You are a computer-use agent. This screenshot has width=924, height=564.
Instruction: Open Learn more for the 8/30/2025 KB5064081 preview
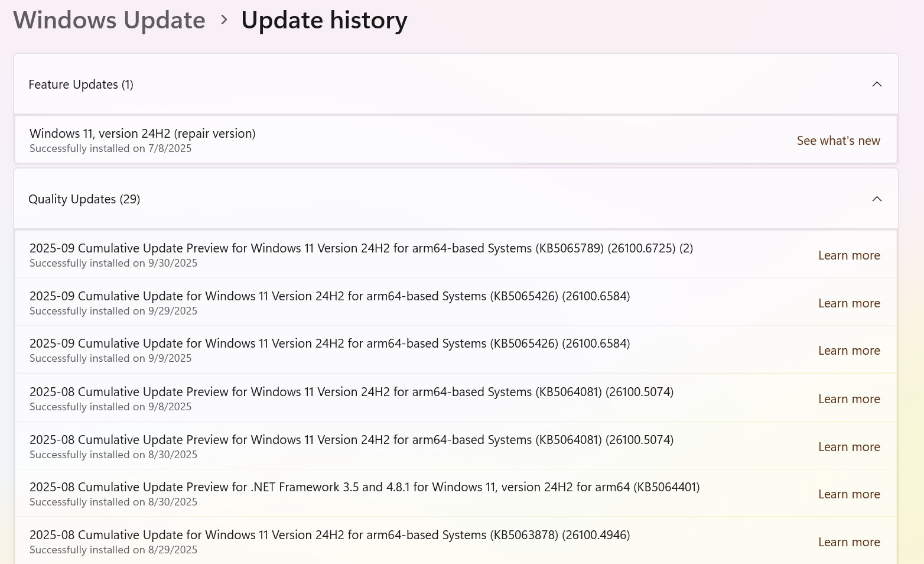tap(849, 446)
